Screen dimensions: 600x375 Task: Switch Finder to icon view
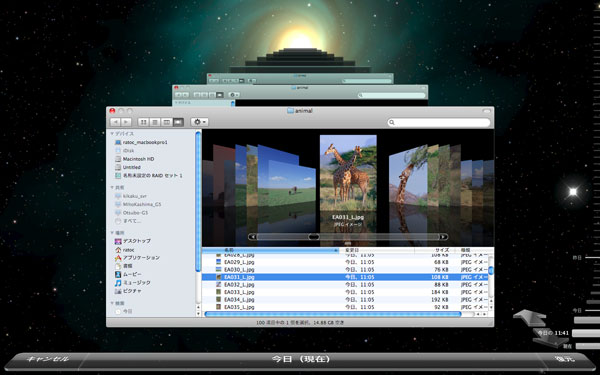tap(143, 122)
